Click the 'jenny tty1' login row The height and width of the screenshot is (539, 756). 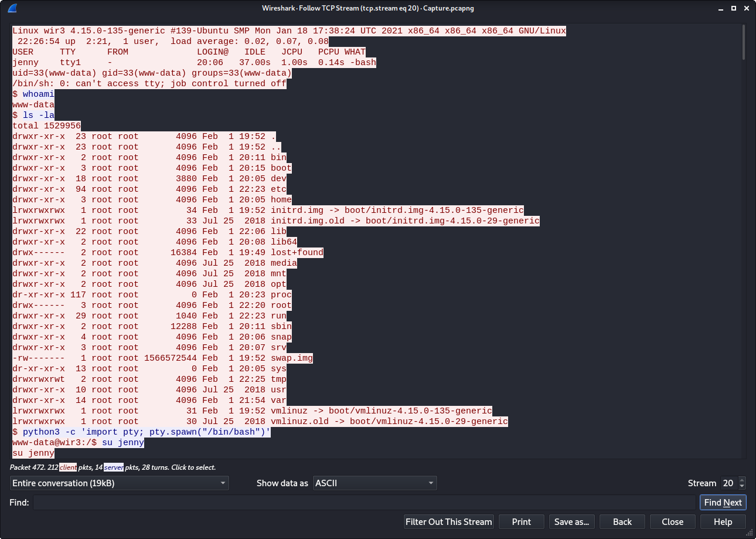pos(194,62)
